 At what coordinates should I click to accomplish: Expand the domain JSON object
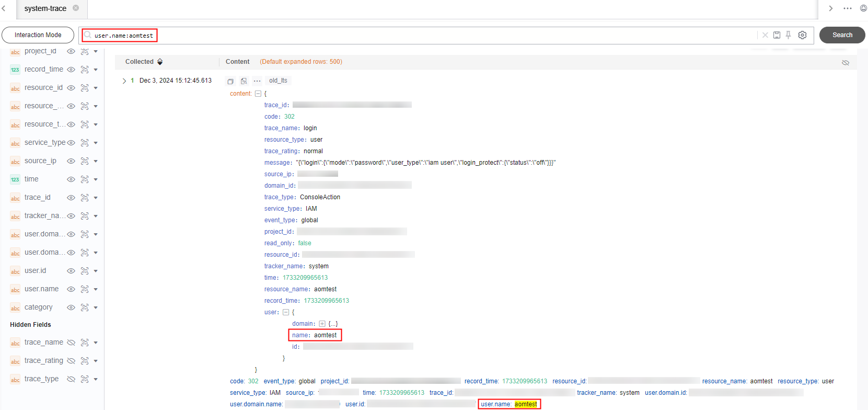[x=322, y=324]
